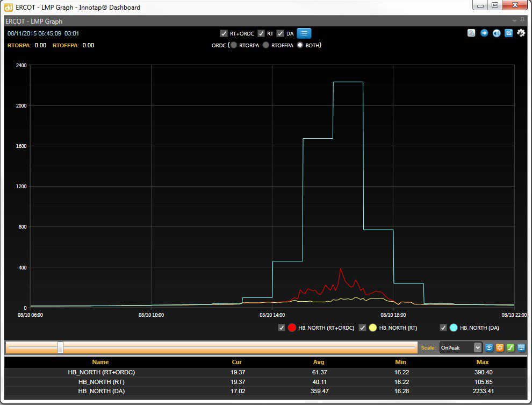Click the Avg column header
532x405 pixels.
tap(319, 362)
